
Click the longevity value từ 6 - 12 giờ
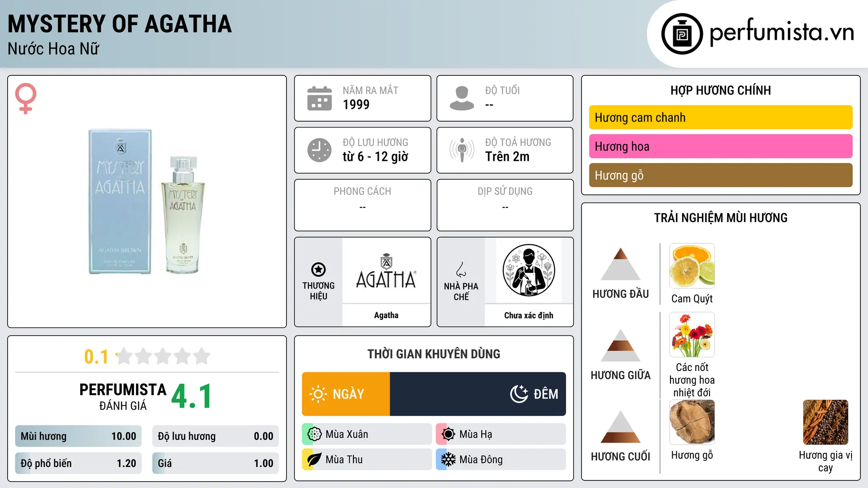pyautogui.click(x=376, y=157)
